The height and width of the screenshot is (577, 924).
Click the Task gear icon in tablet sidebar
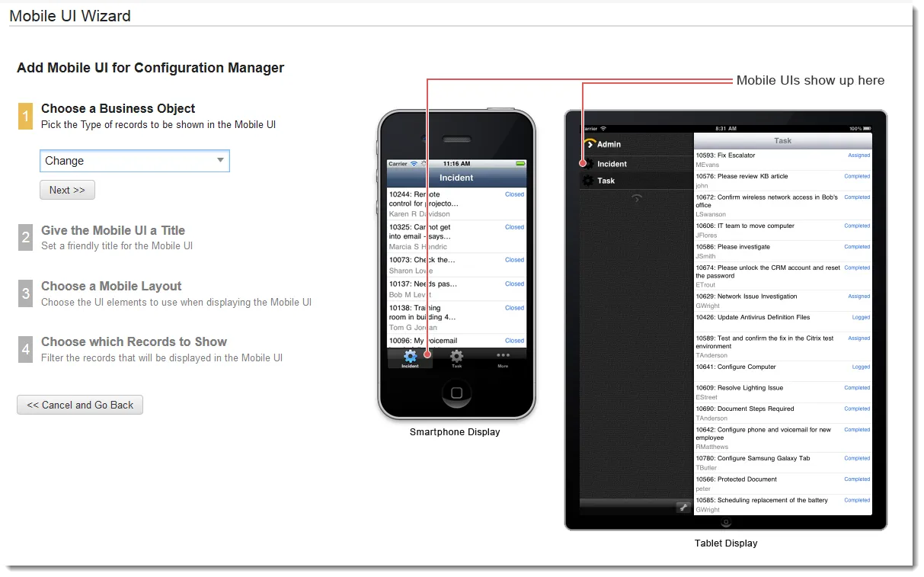coord(587,181)
